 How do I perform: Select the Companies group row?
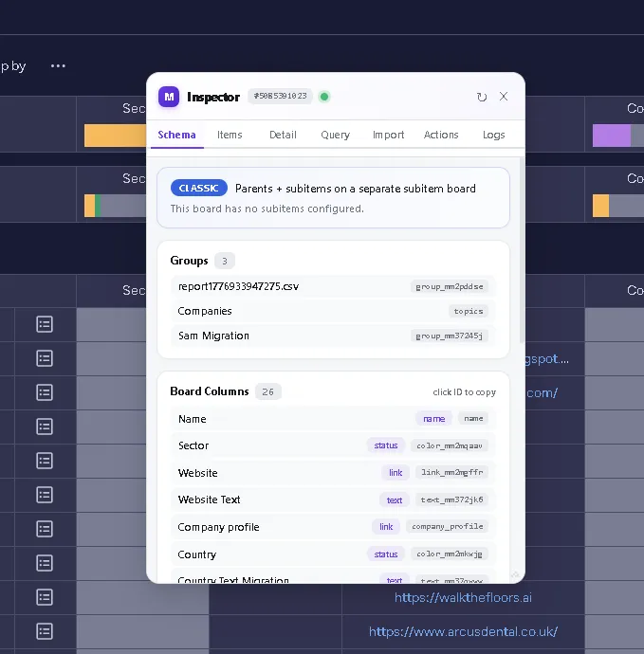pyautogui.click(x=333, y=311)
